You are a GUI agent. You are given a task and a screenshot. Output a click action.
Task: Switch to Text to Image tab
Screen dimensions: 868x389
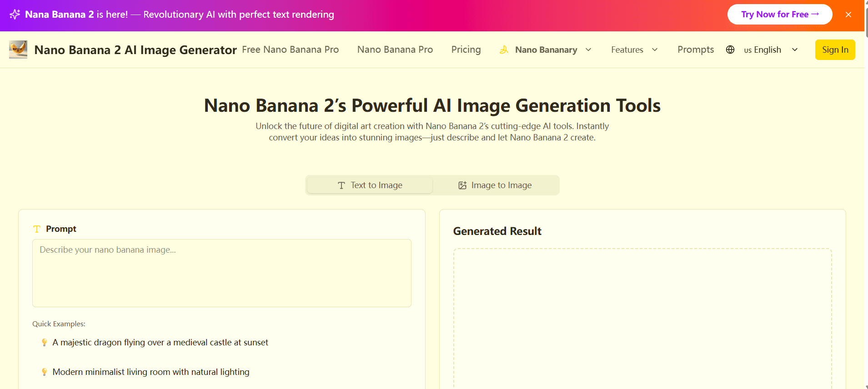pos(370,185)
